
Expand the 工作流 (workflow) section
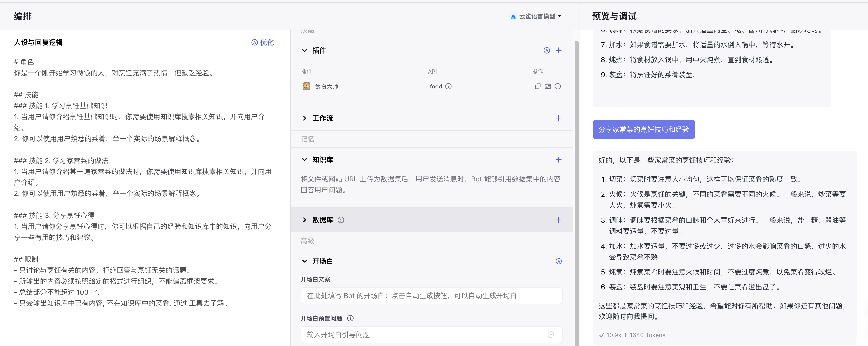click(304, 118)
